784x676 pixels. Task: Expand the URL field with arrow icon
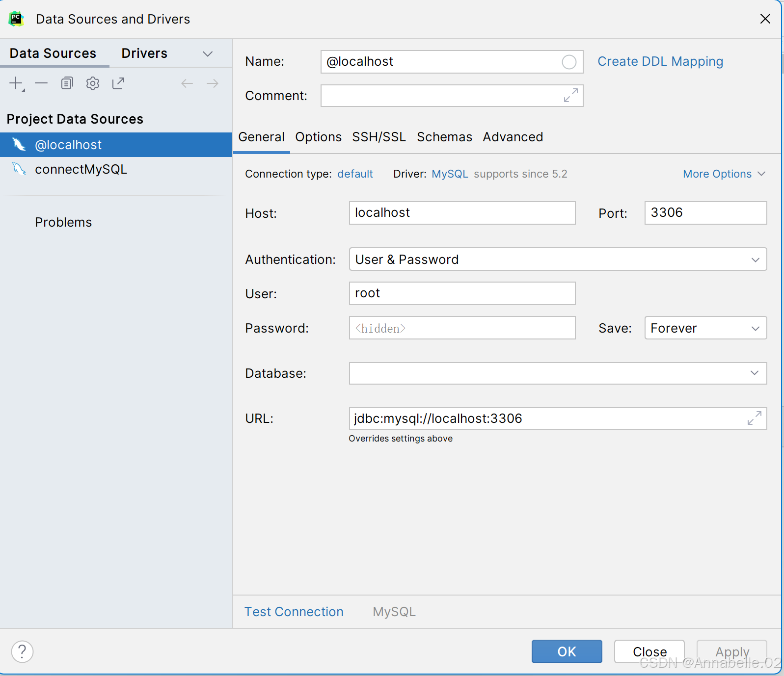[755, 418]
